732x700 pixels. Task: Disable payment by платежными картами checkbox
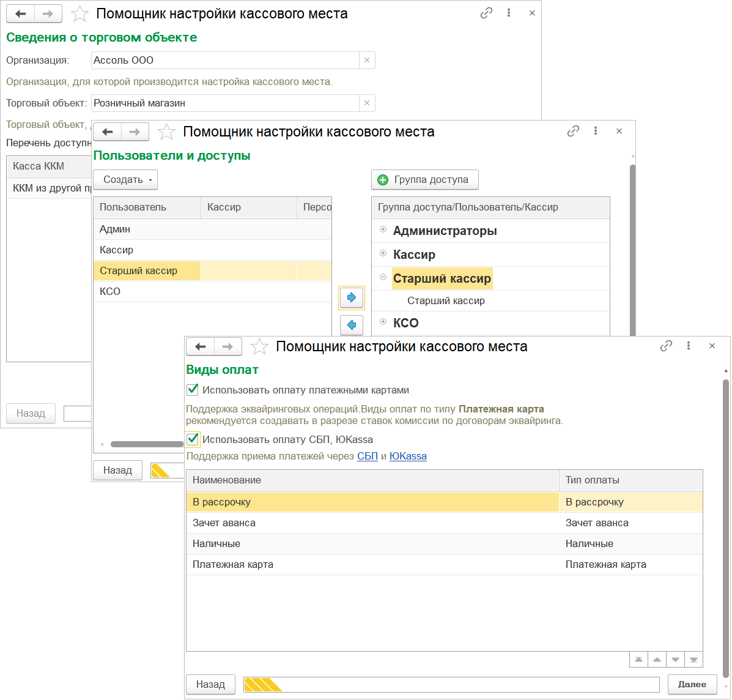point(193,390)
